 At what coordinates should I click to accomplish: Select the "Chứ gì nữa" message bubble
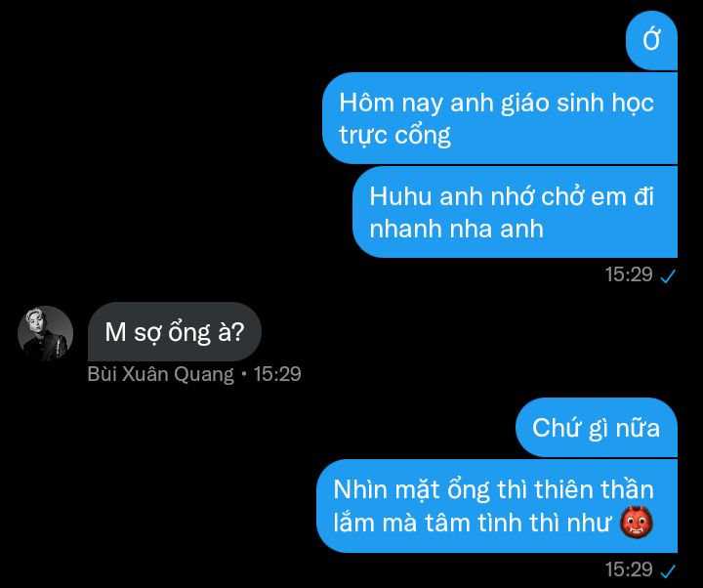[x=597, y=427]
